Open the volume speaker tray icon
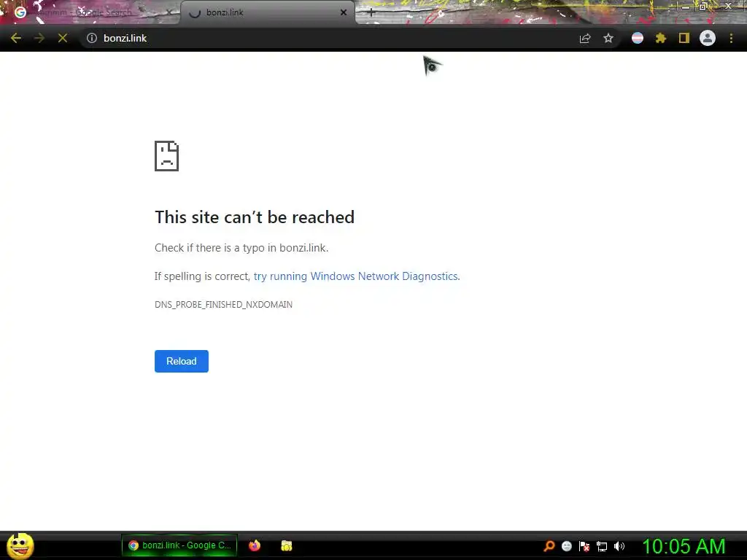The height and width of the screenshot is (560, 747). click(619, 545)
